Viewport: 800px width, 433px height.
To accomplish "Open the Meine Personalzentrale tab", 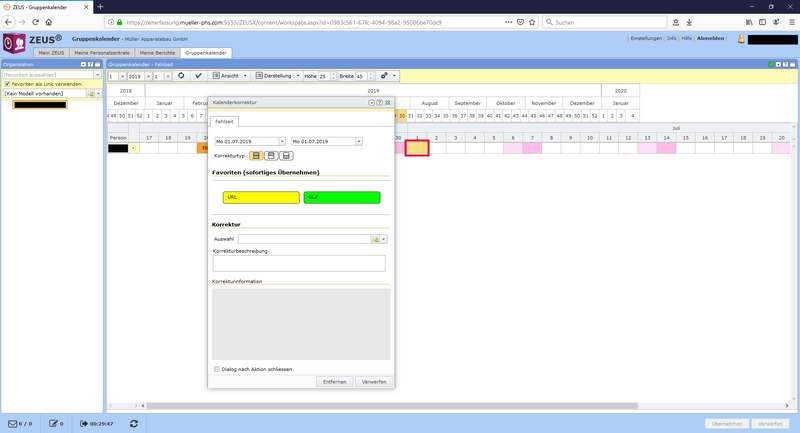I will click(104, 52).
